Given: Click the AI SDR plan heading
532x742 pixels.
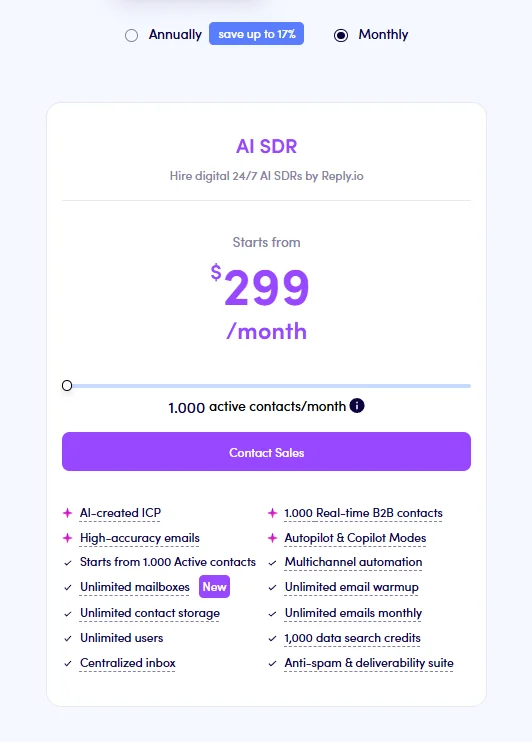Looking at the screenshot, I should click(266, 146).
